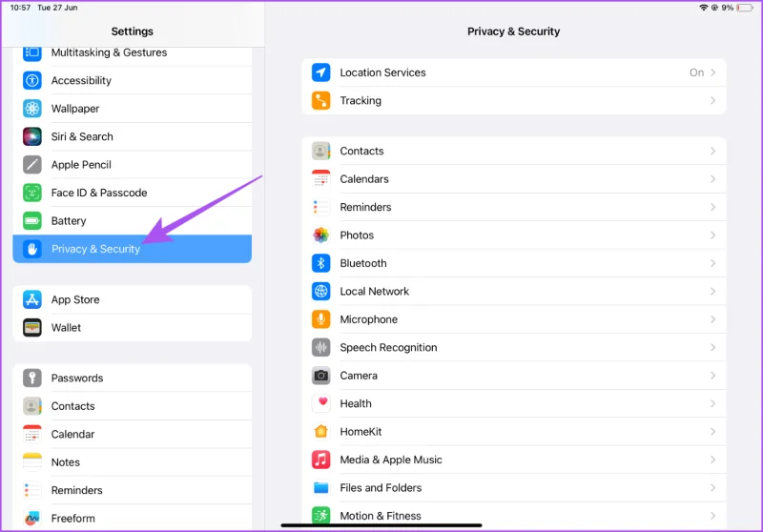Tap the Wallet icon in sidebar
763x532 pixels.
click(32, 328)
